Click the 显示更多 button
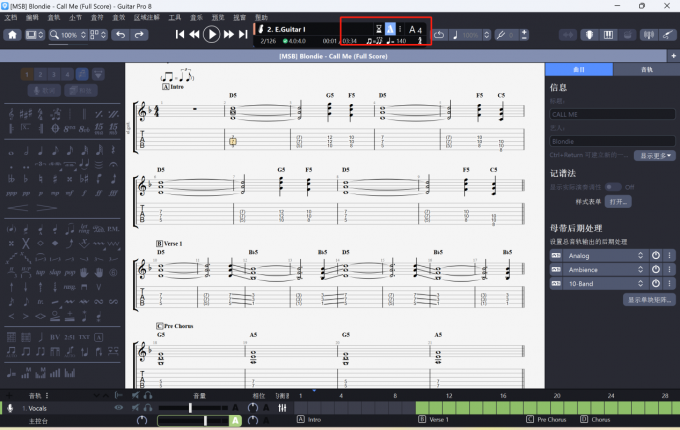The image size is (680, 430). 651,156
